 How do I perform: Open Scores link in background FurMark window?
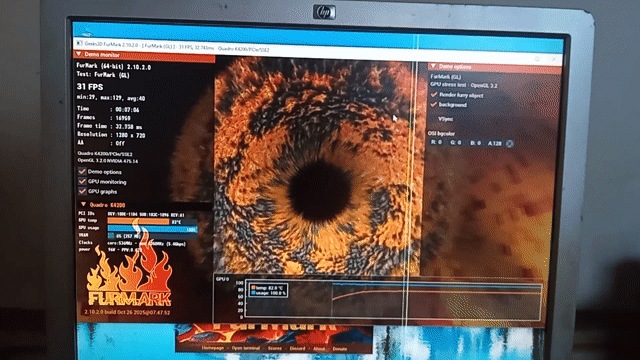pos(275,349)
